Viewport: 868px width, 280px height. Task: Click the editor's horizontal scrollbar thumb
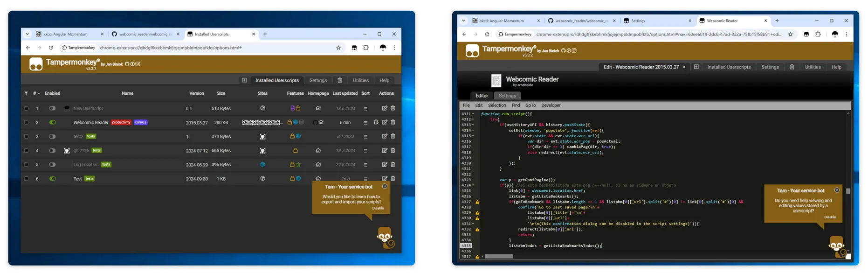click(x=499, y=256)
